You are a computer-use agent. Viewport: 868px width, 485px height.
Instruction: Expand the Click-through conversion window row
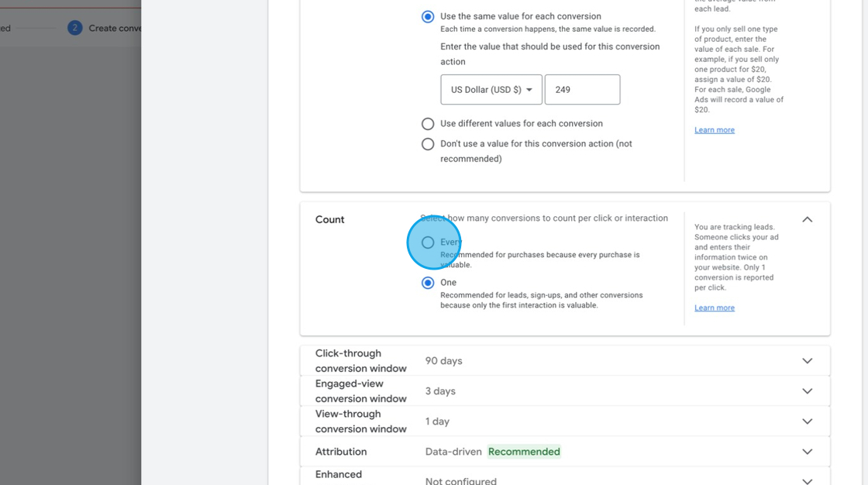tap(807, 360)
